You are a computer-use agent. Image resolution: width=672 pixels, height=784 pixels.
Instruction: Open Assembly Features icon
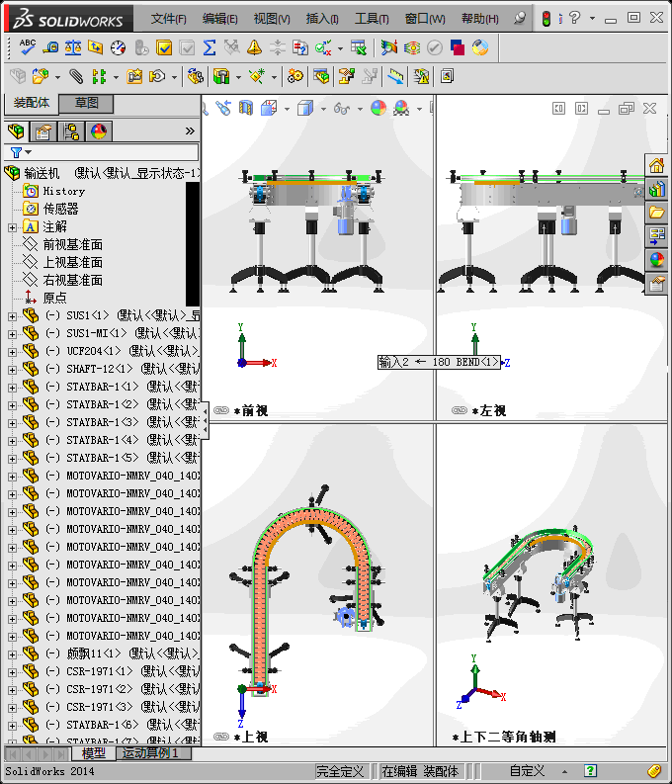coord(221,76)
